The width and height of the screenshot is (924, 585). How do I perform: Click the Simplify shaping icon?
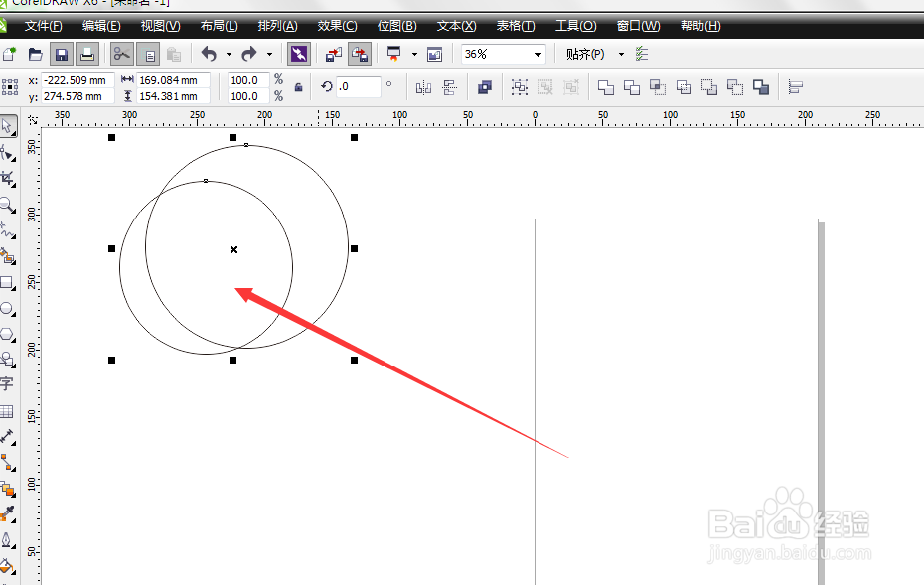pos(683,87)
